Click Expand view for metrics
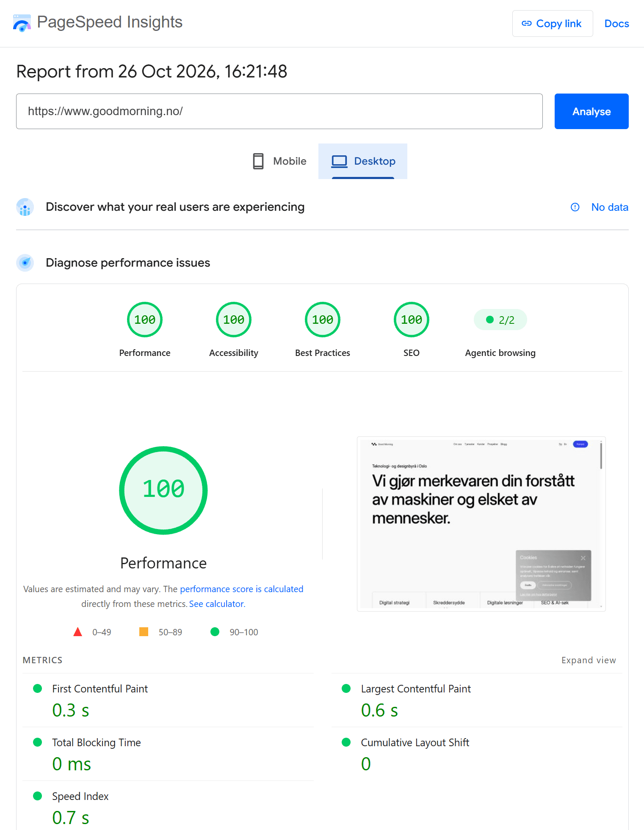Screen dimensions: 644x830 [589, 660]
